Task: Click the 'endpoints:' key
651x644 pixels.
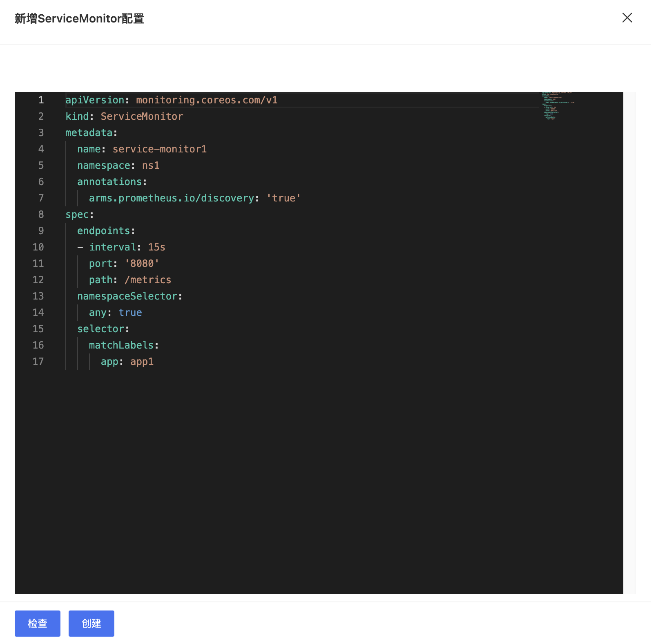Action: [106, 231]
